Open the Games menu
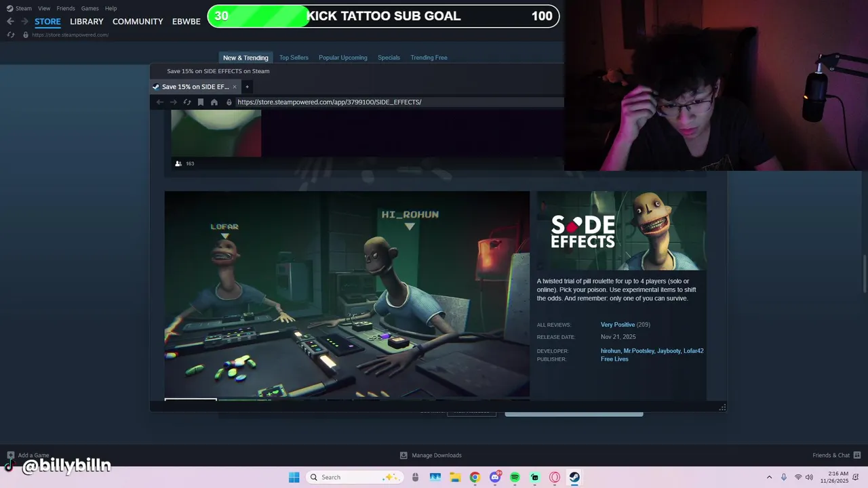The width and height of the screenshot is (868, 488). click(90, 8)
